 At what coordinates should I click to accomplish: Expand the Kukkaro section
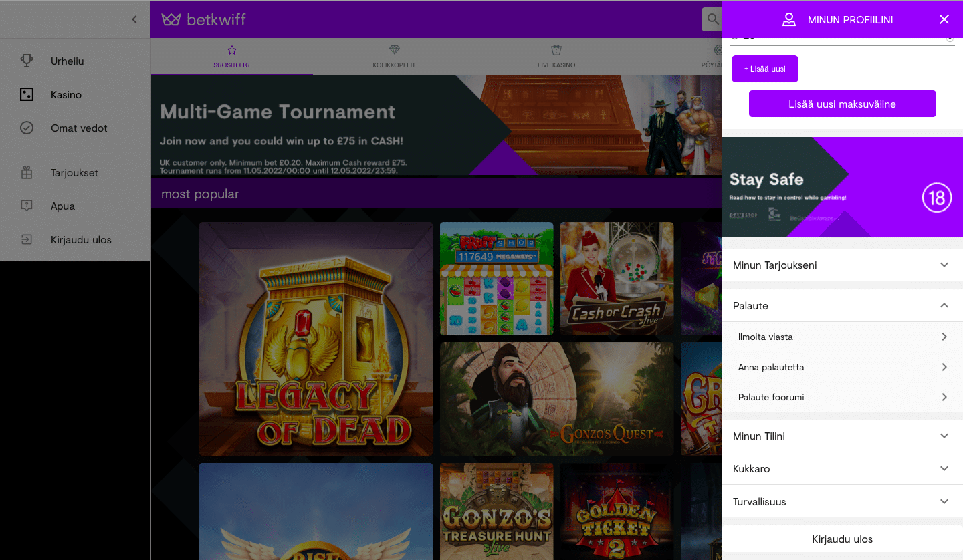click(x=843, y=468)
